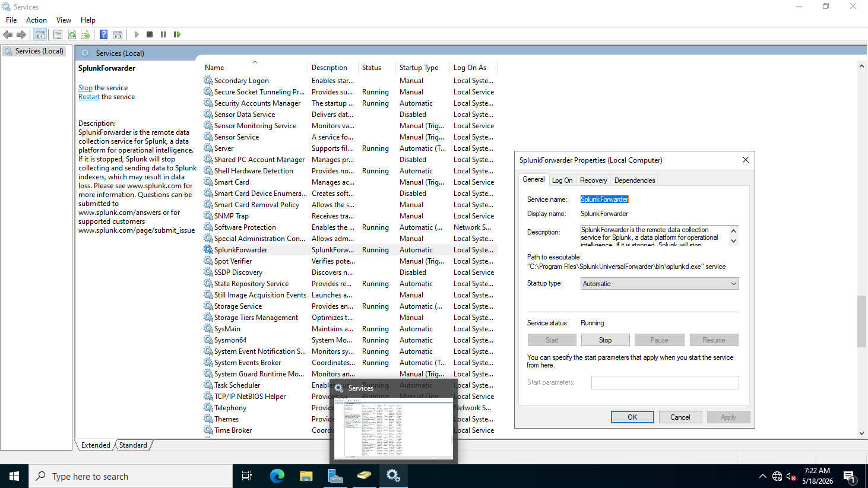This screenshot has height=488, width=868.
Task: Open Server Manager from taskbar
Action: (x=335, y=476)
